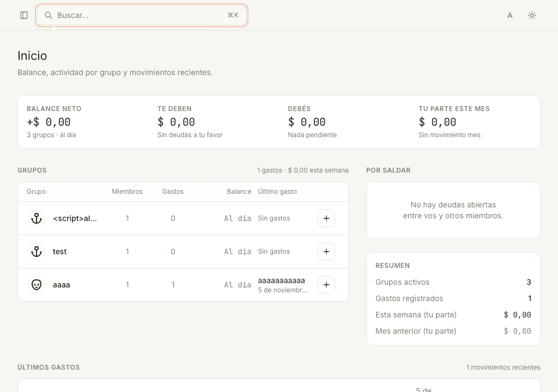
Task: Add expense to <script>al... group with plus button
Action: tap(326, 218)
